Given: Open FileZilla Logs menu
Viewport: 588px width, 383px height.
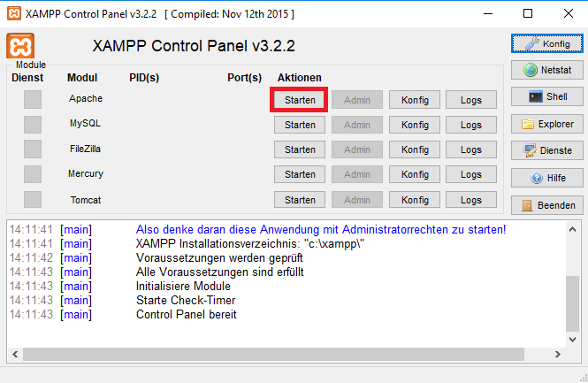Looking at the screenshot, I should tap(471, 149).
